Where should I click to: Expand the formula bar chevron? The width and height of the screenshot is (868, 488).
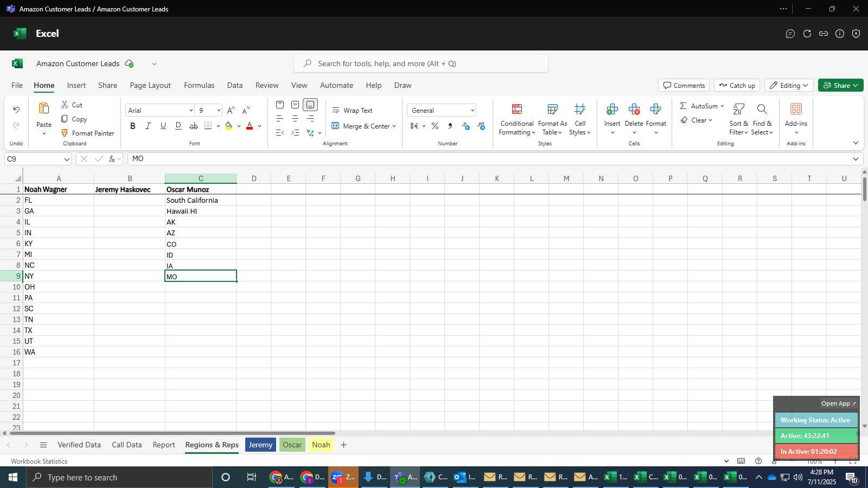pyautogui.click(x=856, y=159)
